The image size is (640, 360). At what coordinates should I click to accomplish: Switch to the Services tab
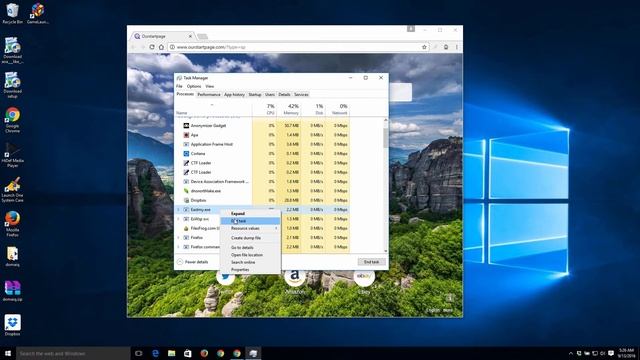pyautogui.click(x=301, y=94)
